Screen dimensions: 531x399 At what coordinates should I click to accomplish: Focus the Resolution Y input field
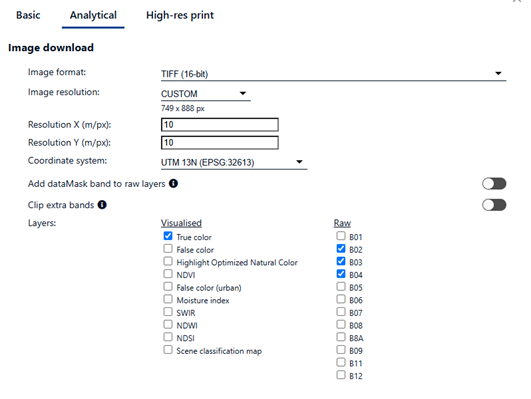tap(220, 143)
